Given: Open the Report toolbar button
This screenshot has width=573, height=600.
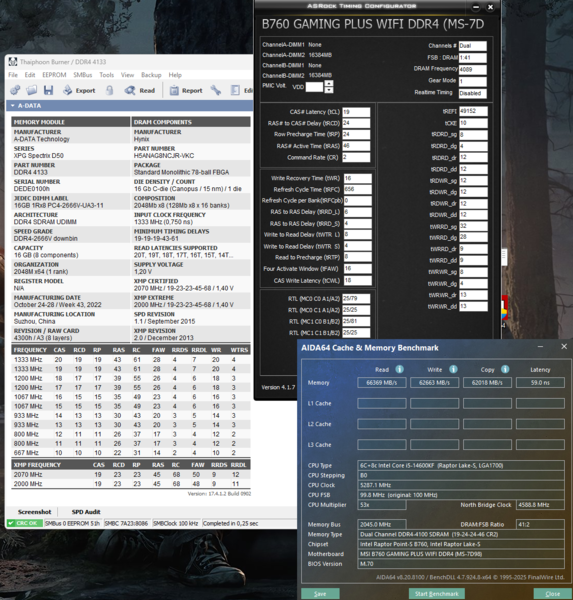Looking at the screenshot, I should point(186,90).
